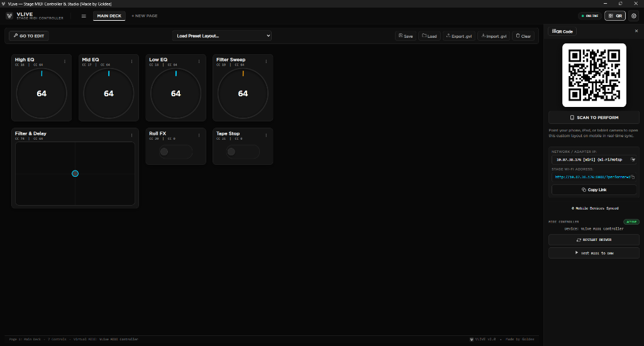Click the High EQ card title
Image resolution: width=644 pixels, height=346 pixels.
pyautogui.click(x=25, y=60)
